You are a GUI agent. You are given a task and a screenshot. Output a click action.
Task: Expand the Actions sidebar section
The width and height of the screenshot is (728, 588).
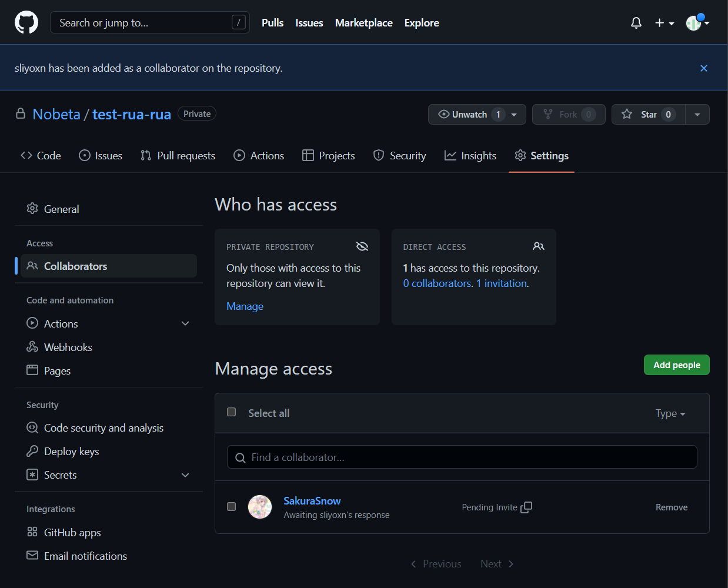(x=185, y=324)
